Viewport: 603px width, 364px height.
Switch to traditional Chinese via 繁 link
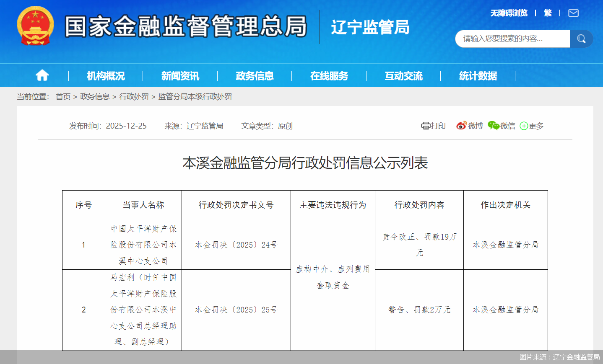pyautogui.click(x=547, y=13)
